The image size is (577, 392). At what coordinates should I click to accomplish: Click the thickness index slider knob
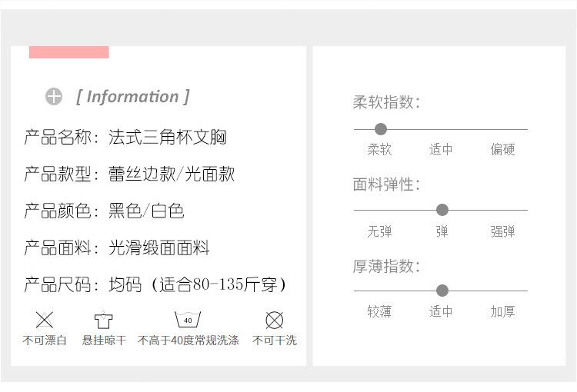point(442,291)
